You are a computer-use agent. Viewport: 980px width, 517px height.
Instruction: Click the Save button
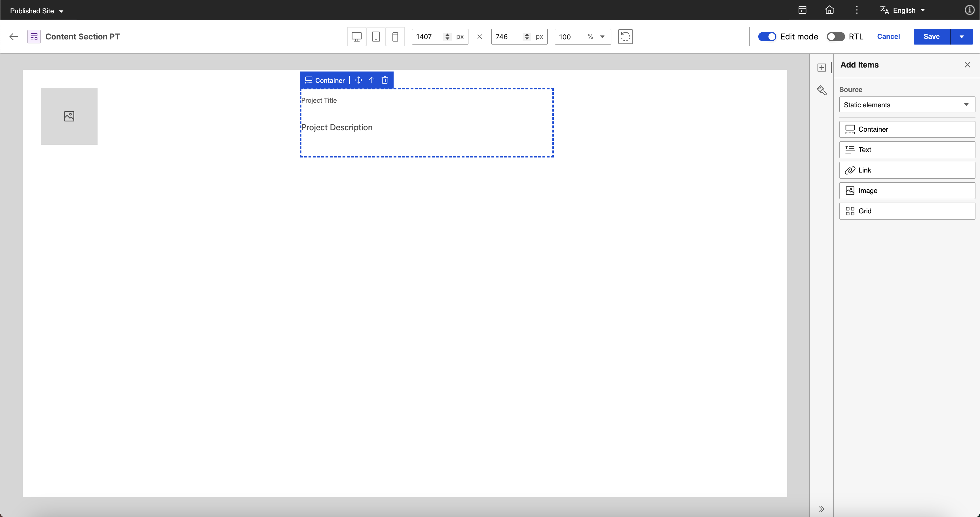(931, 37)
